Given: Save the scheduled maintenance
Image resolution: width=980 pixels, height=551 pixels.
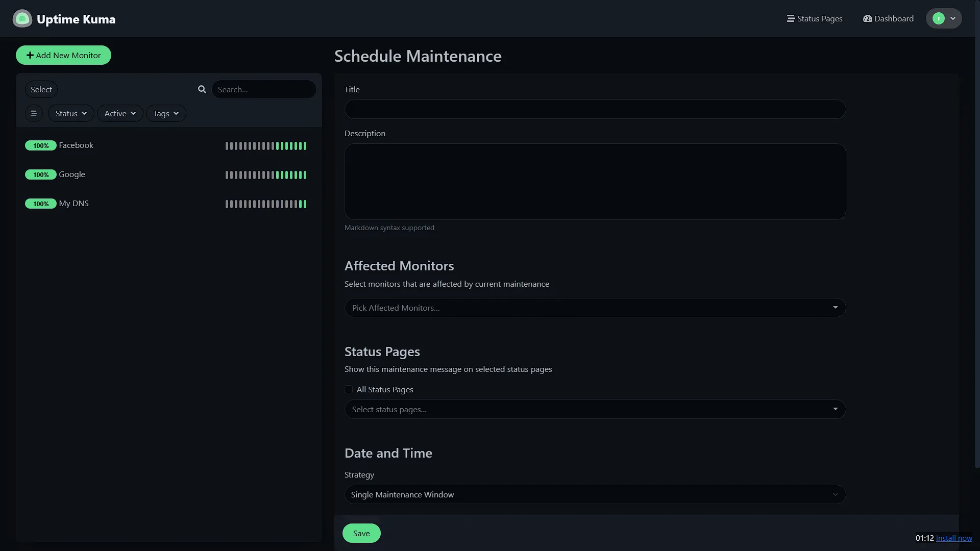Looking at the screenshot, I should coord(361,533).
